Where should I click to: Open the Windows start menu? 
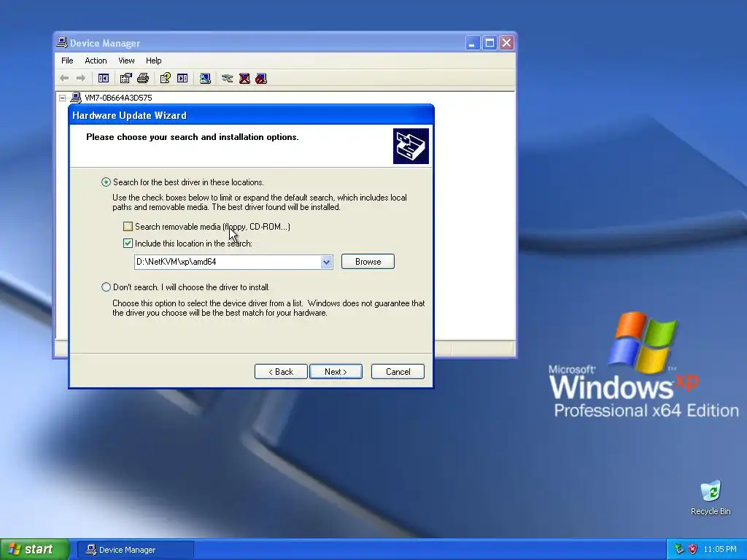[x=35, y=549]
